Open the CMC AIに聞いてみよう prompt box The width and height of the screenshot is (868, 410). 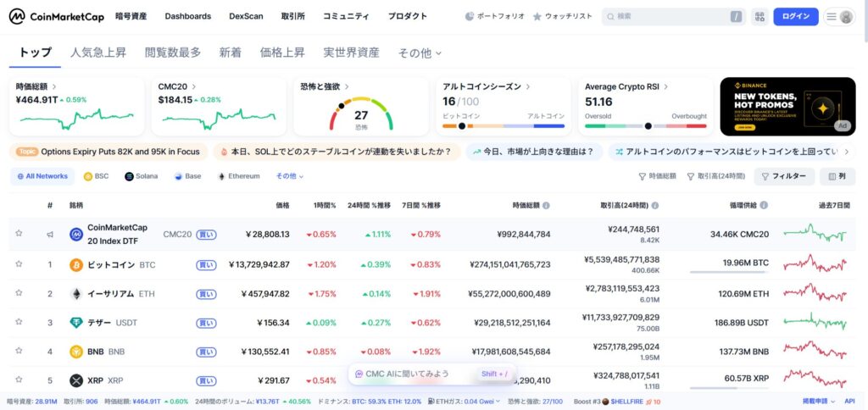tap(431, 374)
